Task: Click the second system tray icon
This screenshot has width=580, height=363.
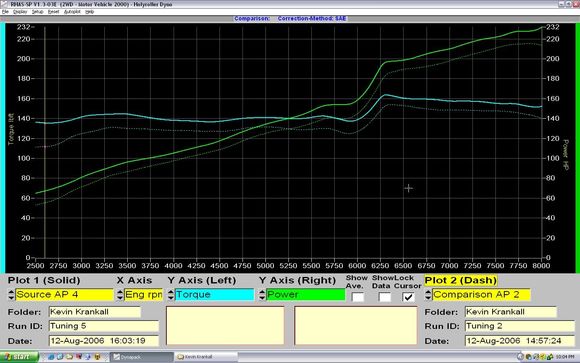Action: [529, 357]
